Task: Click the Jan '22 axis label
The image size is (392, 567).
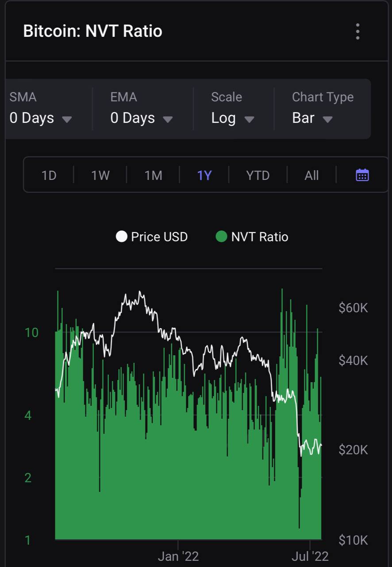Action: point(178,556)
